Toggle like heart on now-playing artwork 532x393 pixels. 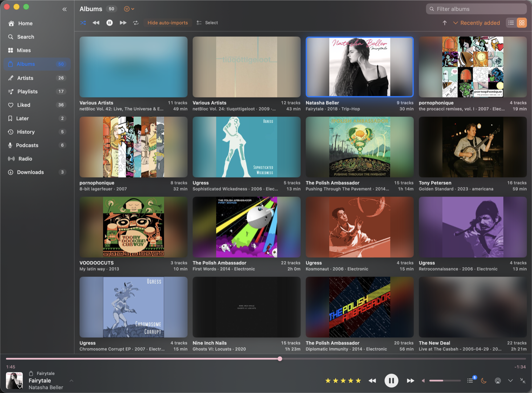click(x=20, y=386)
